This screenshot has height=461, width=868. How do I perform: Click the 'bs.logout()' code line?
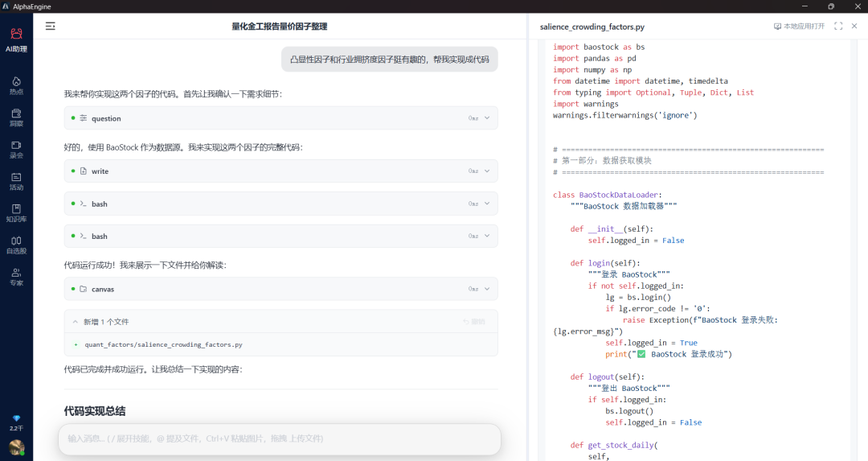pyautogui.click(x=629, y=411)
